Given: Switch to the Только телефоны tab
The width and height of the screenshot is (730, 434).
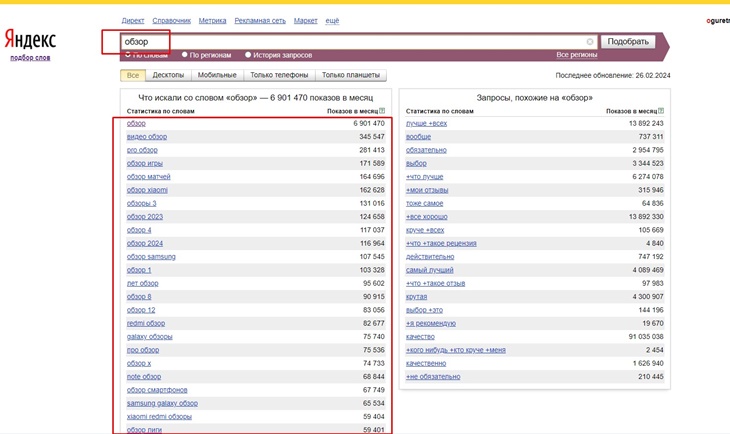Looking at the screenshot, I should click(279, 75).
